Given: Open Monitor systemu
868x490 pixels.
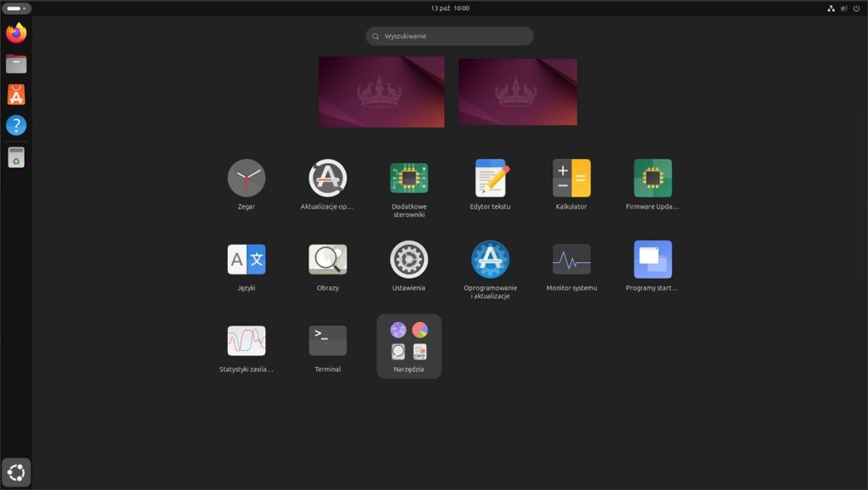Looking at the screenshot, I should 571,259.
